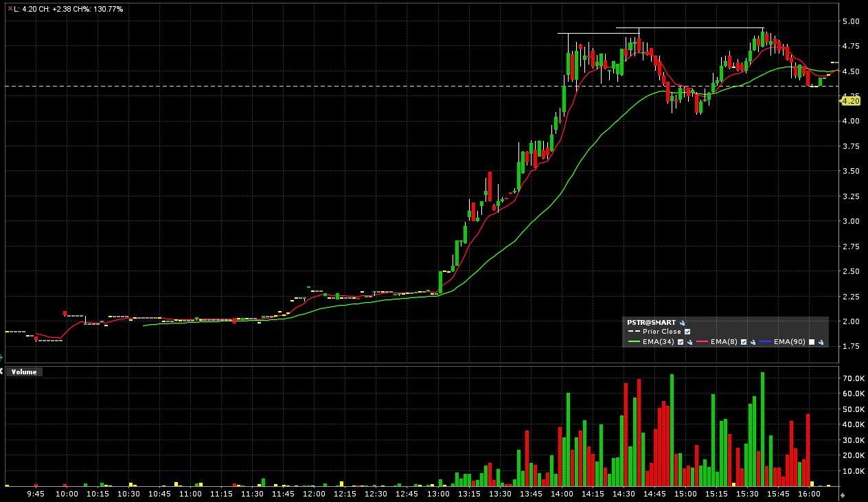Click the 50.0K volume axis label
This screenshot has height=502, width=868.
pos(853,409)
